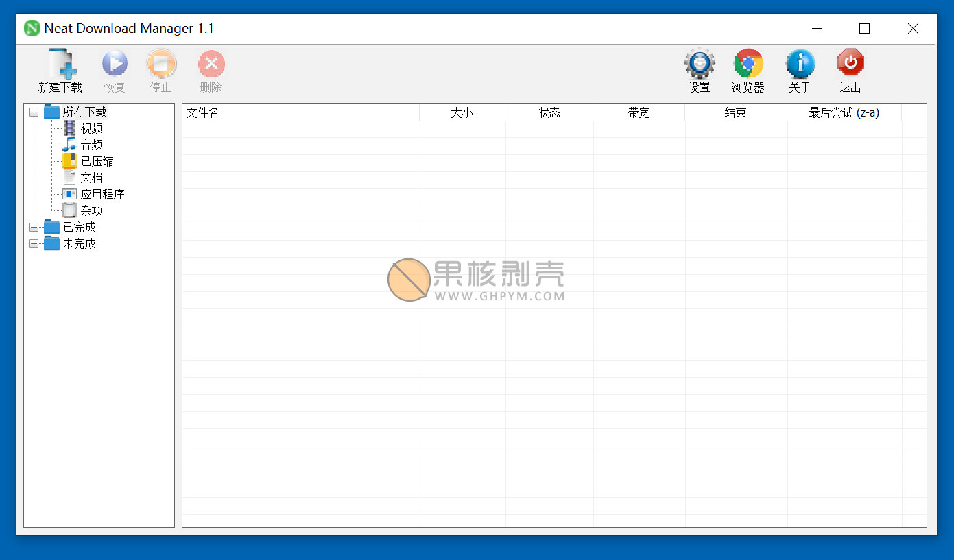Screen dimensions: 954x560
Task: Collapse the All Downloads (所有下载) tree node
Action: pos(34,112)
